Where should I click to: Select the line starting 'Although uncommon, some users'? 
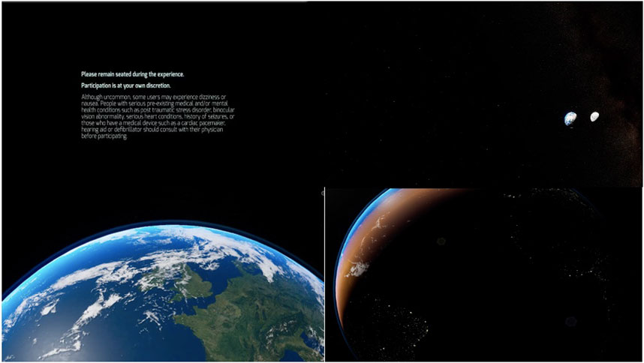(154, 97)
